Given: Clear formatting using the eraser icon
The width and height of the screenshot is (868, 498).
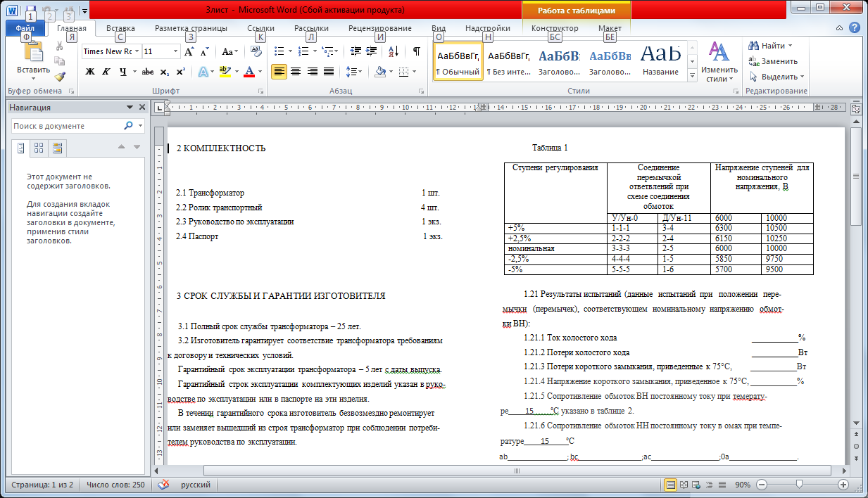Looking at the screenshot, I should [256, 51].
